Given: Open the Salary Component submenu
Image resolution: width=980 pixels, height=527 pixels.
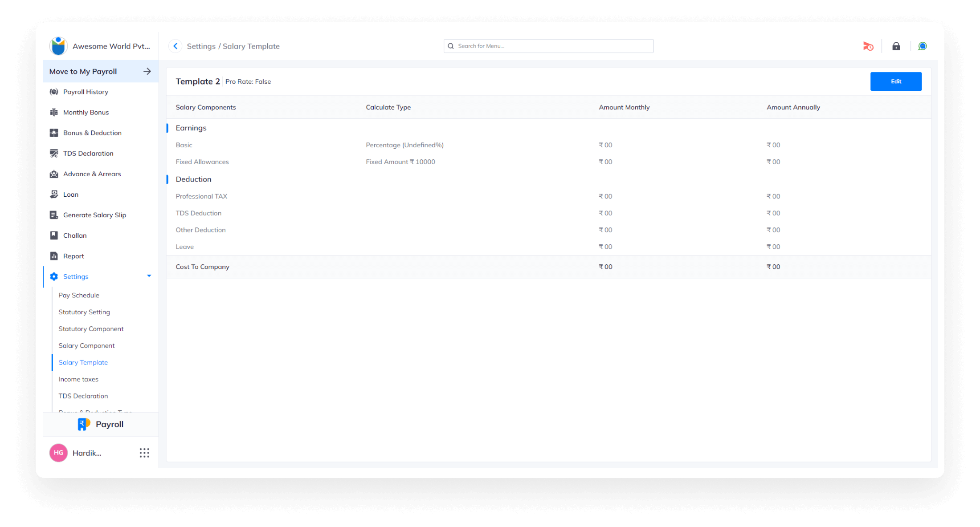Looking at the screenshot, I should pos(87,345).
